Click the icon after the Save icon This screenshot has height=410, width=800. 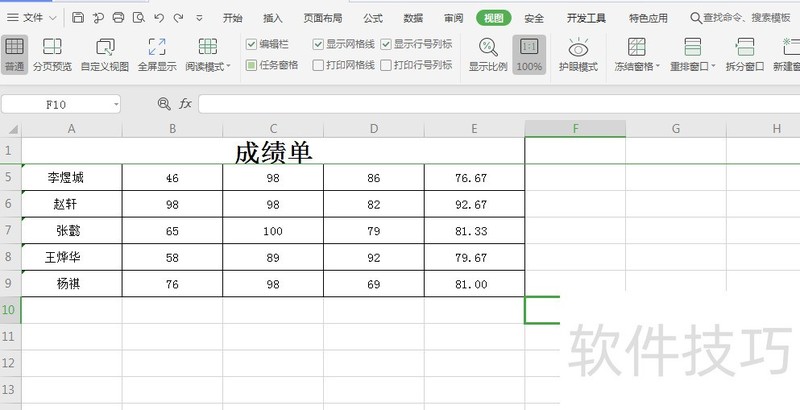98,18
